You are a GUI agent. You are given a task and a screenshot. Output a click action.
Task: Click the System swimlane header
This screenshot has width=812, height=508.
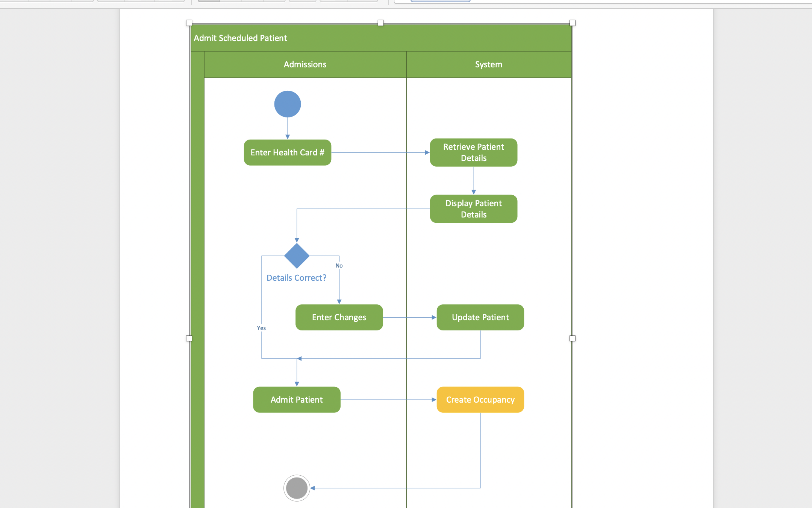[x=488, y=64]
